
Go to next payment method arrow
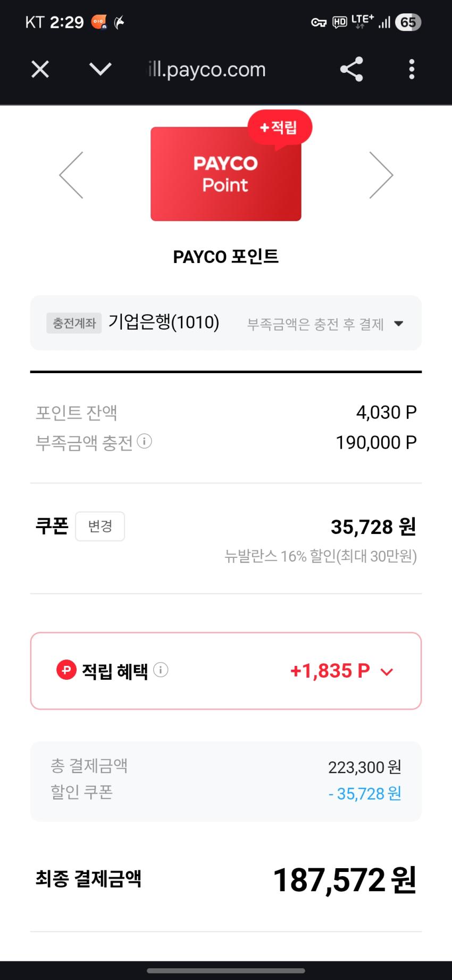(x=381, y=175)
